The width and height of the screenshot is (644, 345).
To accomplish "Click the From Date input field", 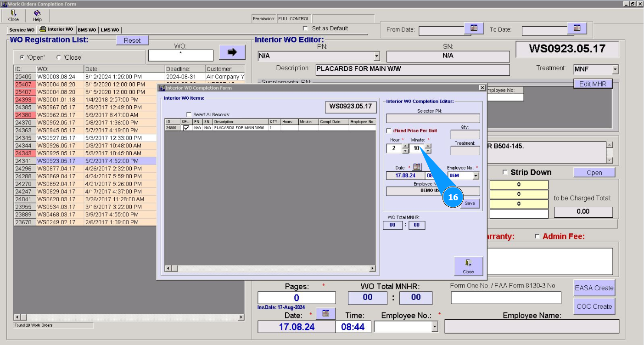I will point(441,31).
